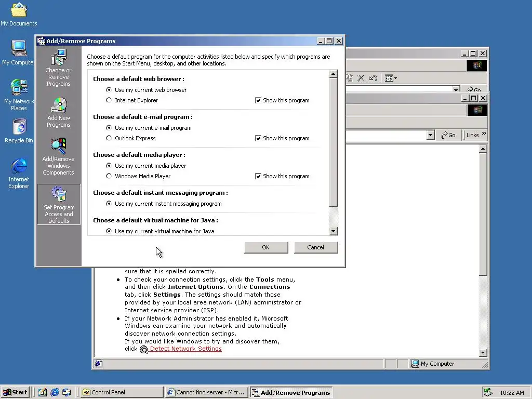532x399 pixels.
Task: Select the My Computer desktop icon
Action: click(x=19, y=52)
